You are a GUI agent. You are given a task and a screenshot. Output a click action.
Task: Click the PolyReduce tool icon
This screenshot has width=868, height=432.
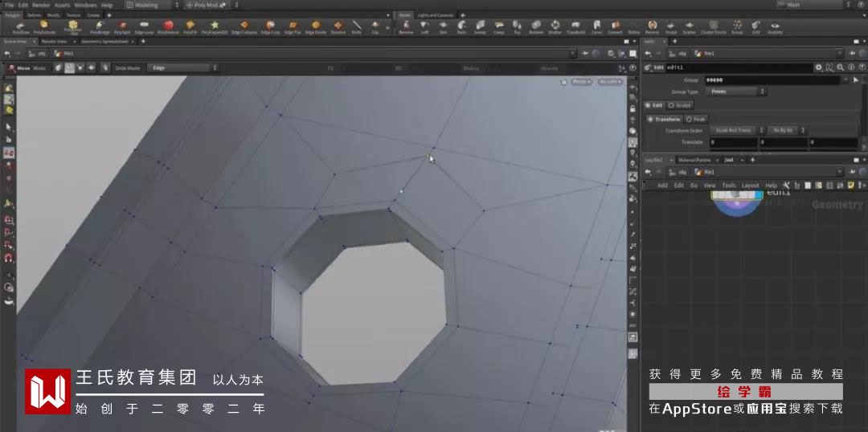168,27
